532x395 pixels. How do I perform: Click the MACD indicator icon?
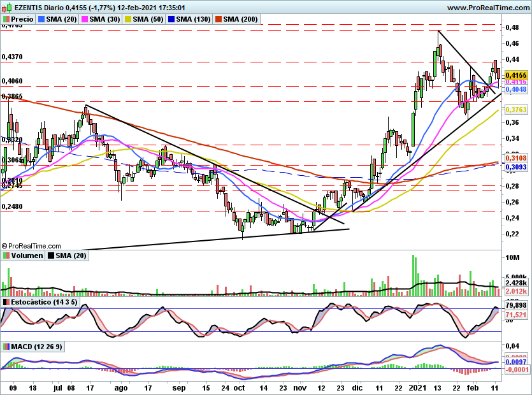point(6,346)
